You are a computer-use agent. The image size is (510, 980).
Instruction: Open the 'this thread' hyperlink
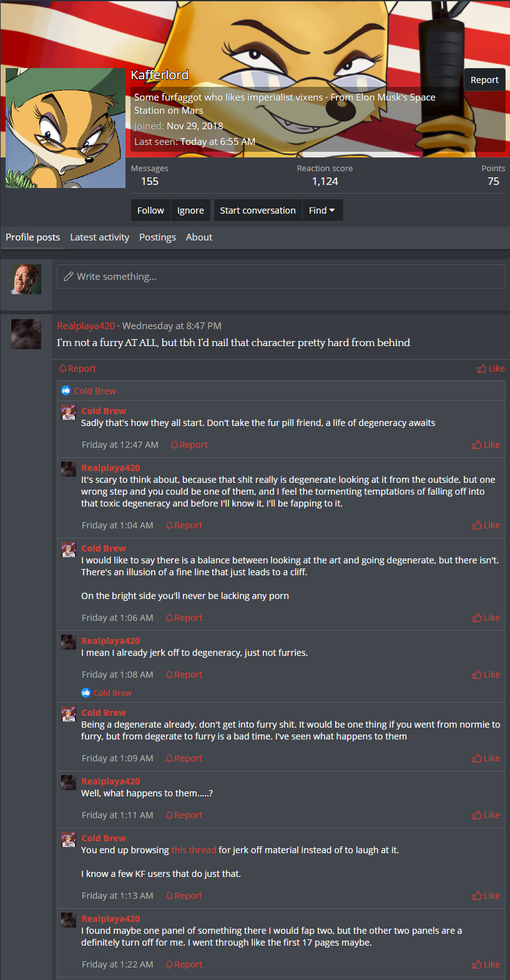pos(194,850)
